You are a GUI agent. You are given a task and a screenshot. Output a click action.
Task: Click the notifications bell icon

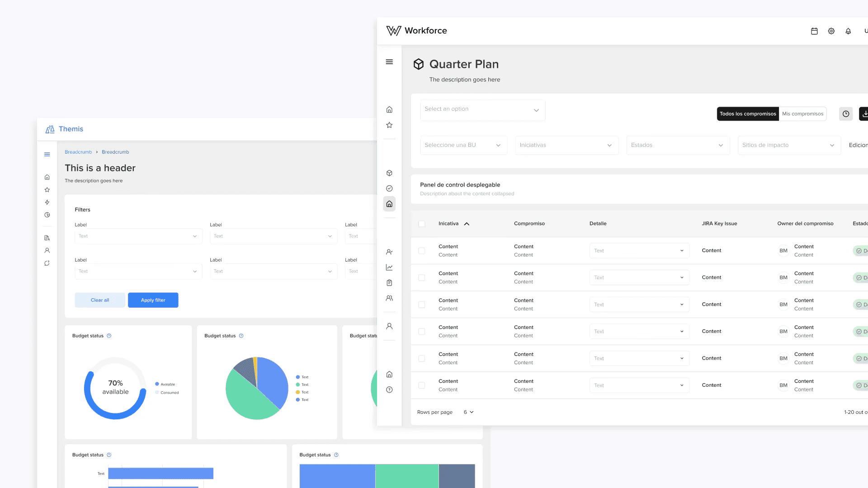[848, 31]
